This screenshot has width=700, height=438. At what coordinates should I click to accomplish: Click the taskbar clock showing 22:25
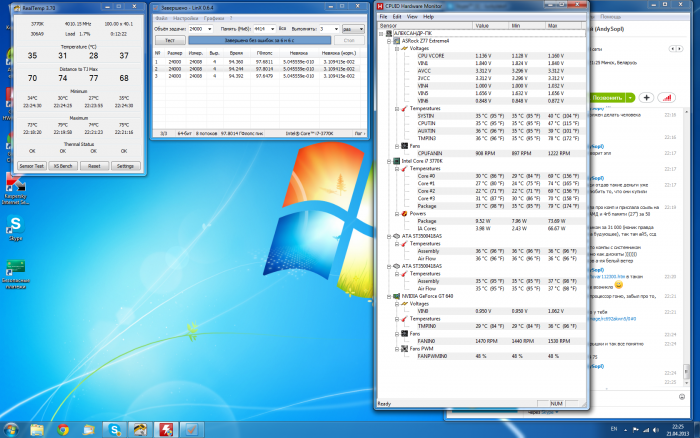678,430
